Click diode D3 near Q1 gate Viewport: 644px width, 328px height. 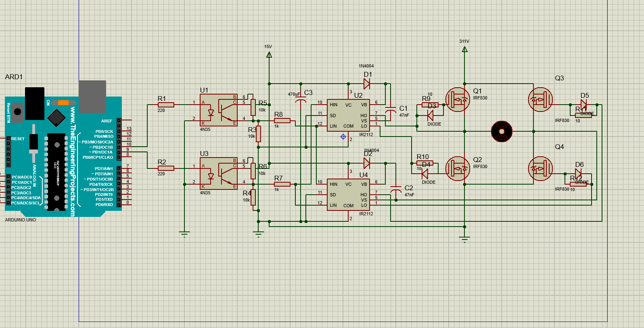430,116
